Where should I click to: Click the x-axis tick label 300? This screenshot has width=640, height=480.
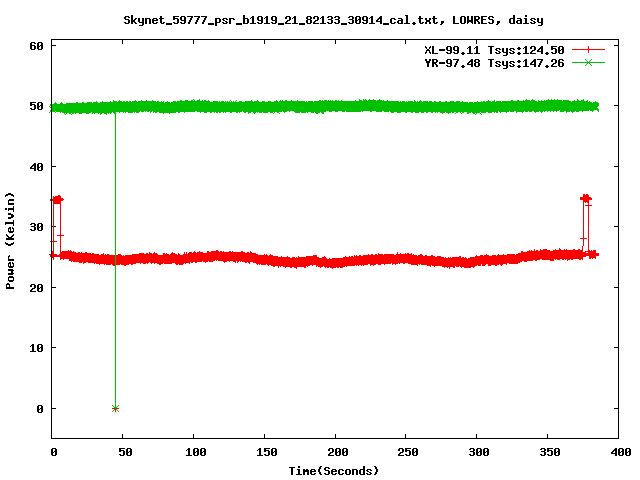click(479, 452)
